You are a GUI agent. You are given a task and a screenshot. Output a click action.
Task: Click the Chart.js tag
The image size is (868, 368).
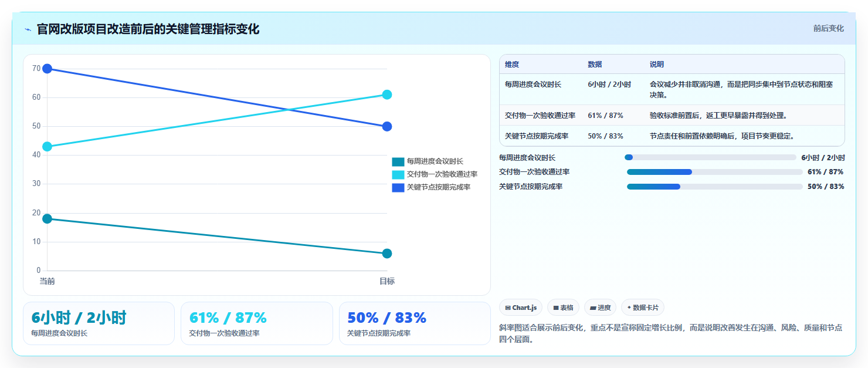point(521,308)
